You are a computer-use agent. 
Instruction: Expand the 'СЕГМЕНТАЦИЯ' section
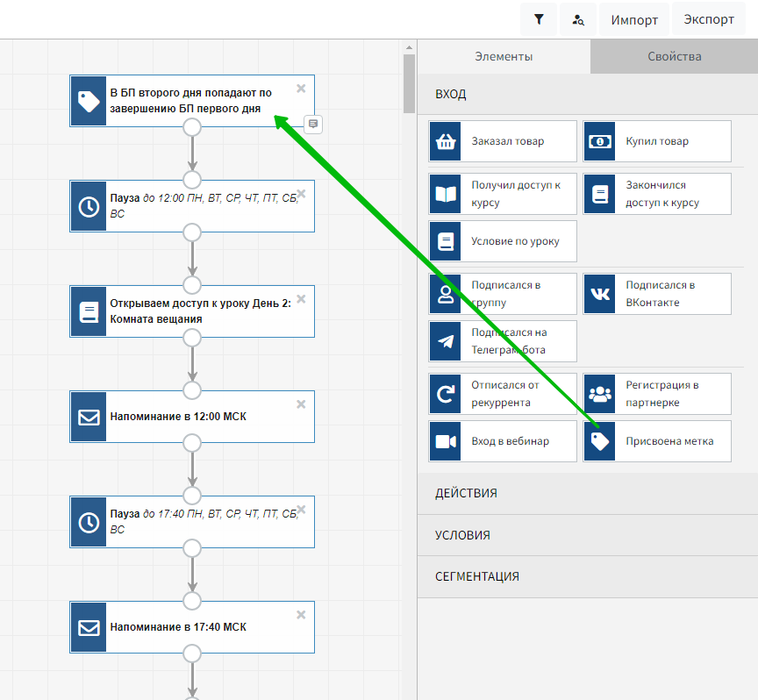tap(587, 576)
